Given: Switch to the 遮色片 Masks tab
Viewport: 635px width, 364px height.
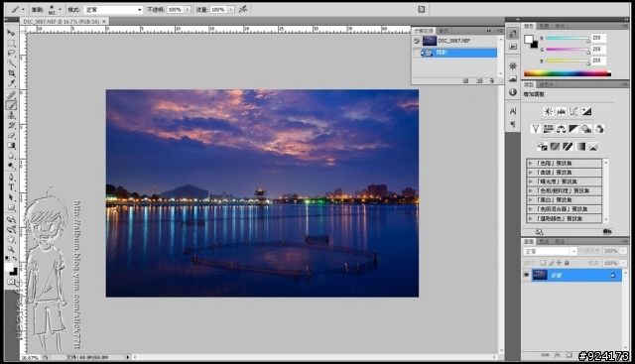Looking at the screenshot, I should [x=546, y=84].
